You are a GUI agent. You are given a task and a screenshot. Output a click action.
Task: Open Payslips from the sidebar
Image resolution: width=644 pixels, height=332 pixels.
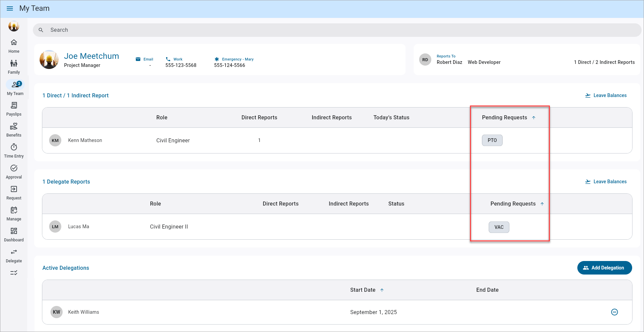click(14, 105)
